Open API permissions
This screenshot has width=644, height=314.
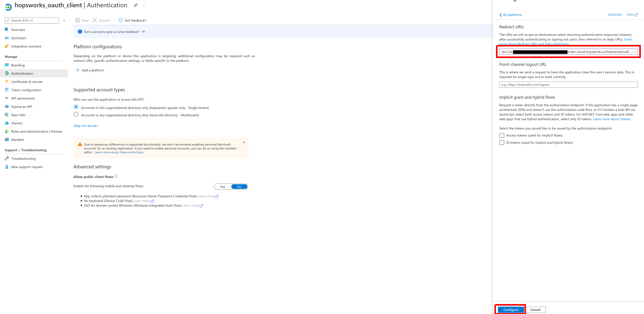(x=23, y=98)
